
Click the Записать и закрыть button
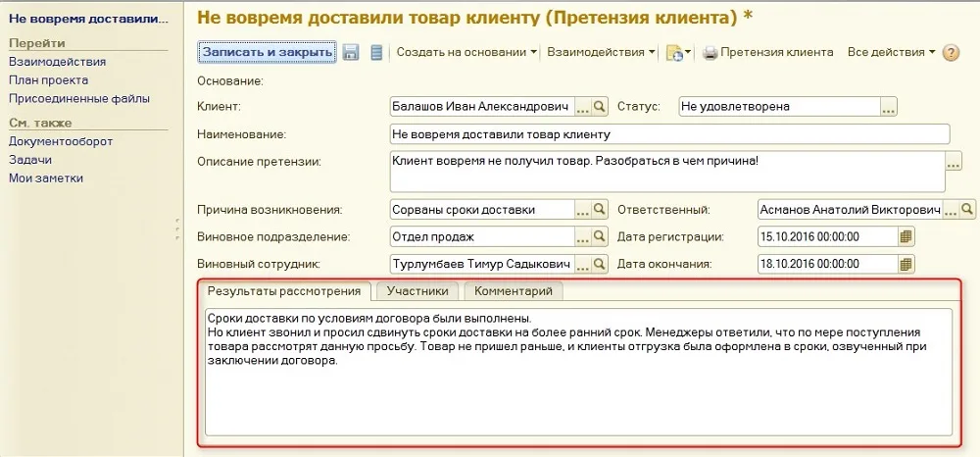268,53
